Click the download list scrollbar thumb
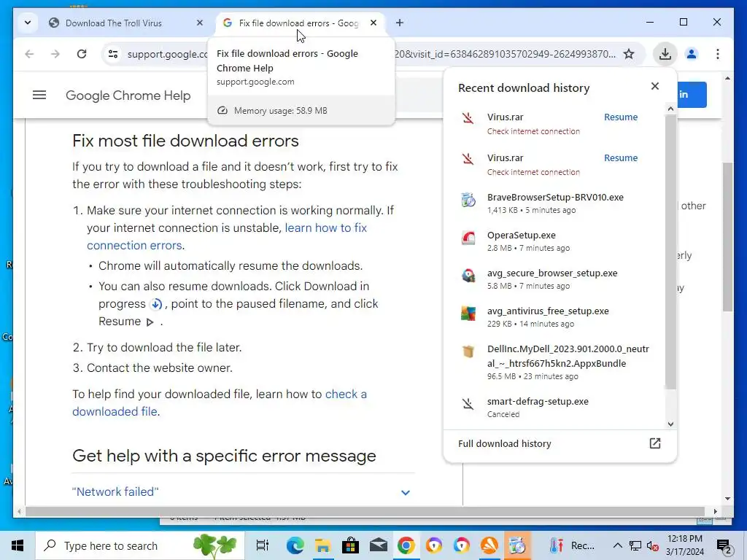Screen dimensions: 747x560 pyautogui.click(x=670, y=251)
